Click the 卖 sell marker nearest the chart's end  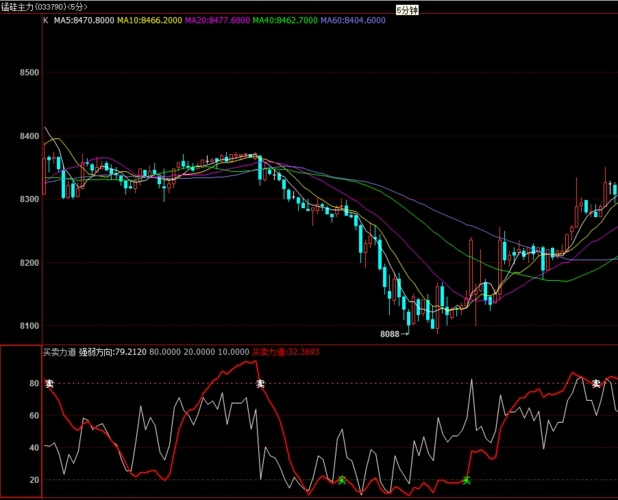597,383
